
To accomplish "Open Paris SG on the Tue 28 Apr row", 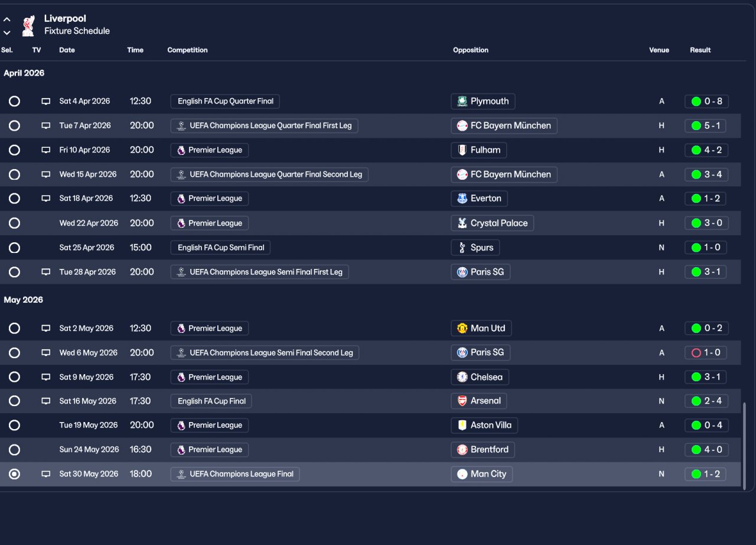I will [481, 272].
